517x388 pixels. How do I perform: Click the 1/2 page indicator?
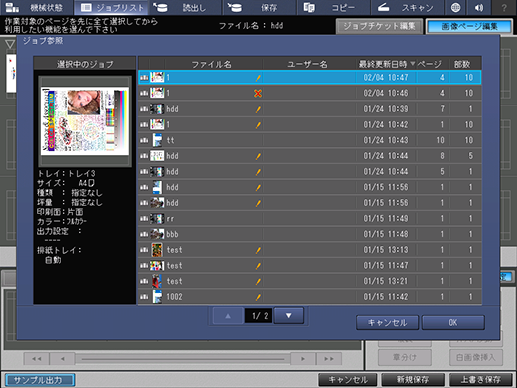(259, 316)
